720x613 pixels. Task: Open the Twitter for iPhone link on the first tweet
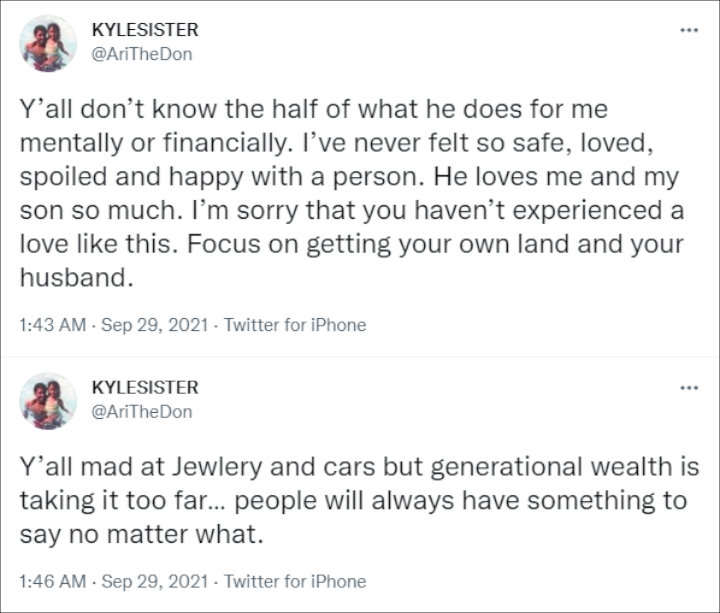(x=295, y=324)
